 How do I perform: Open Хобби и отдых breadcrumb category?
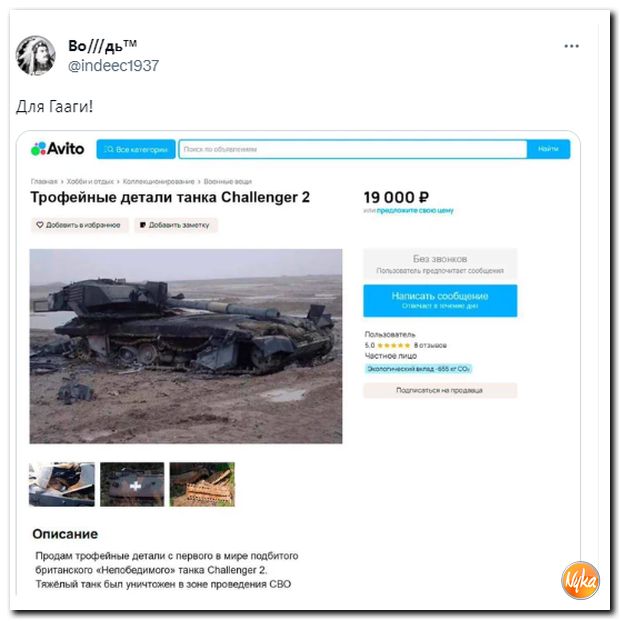pyautogui.click(x=90, y=181)
